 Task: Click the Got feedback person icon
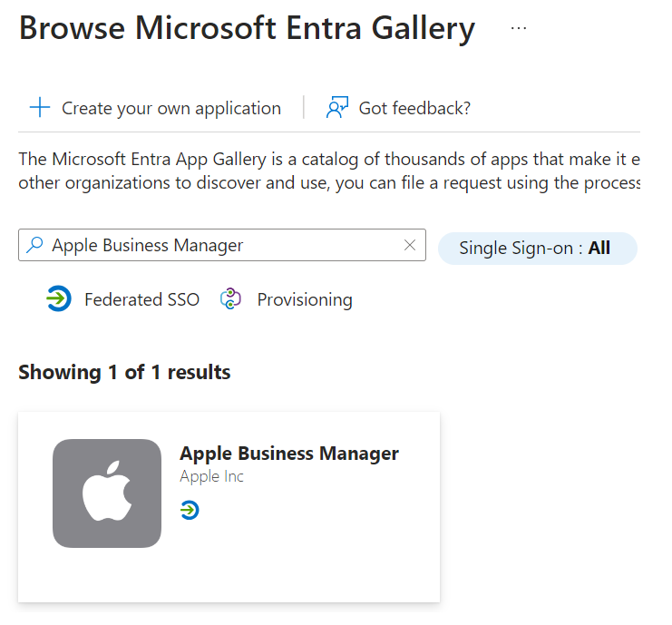337,108
